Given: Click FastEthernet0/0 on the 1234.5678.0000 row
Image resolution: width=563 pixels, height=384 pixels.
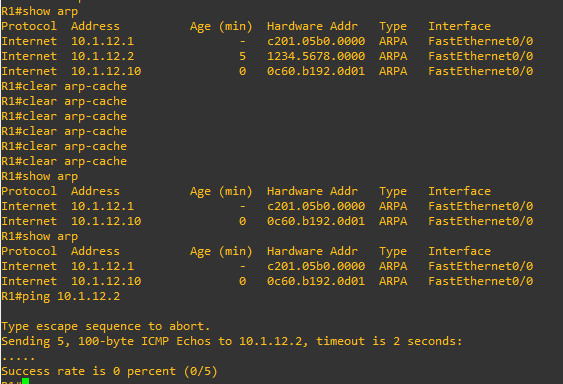Looking at the screenshot, I should (481, 56).
